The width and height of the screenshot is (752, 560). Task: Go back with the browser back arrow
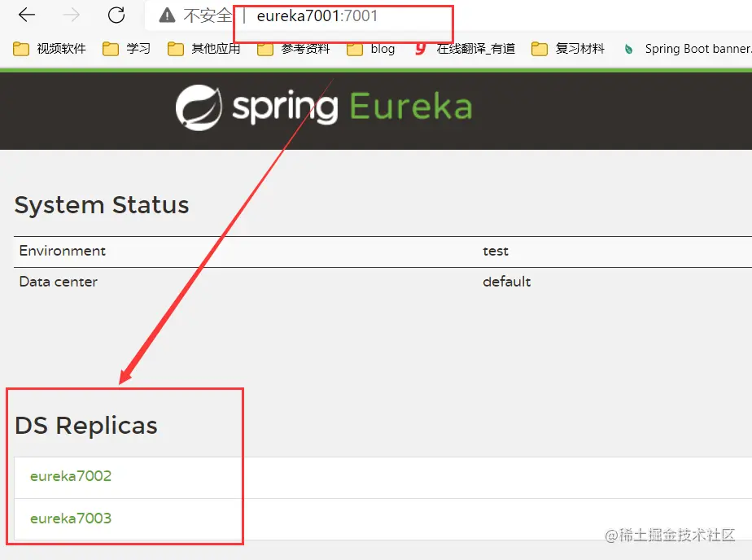27,15
